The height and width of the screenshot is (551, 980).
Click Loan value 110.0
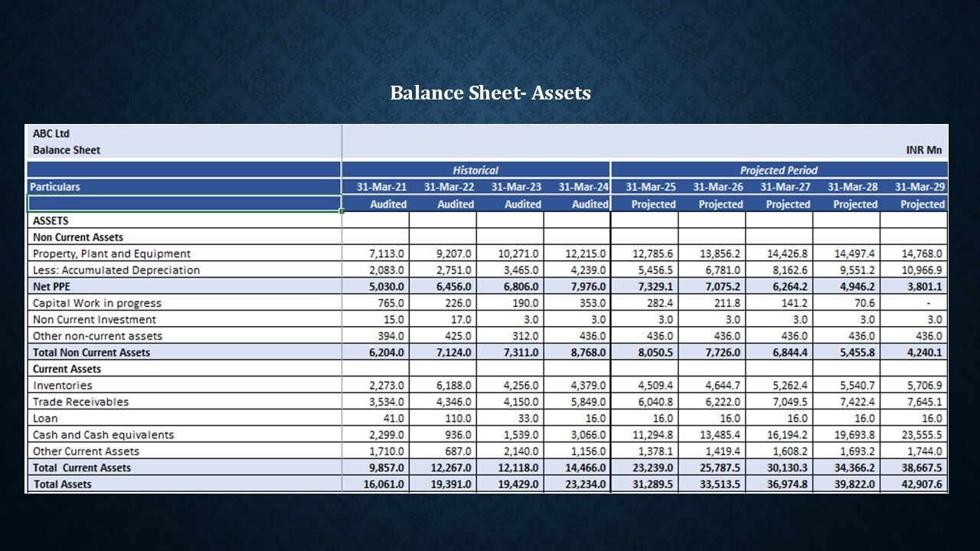coord(460,419)
